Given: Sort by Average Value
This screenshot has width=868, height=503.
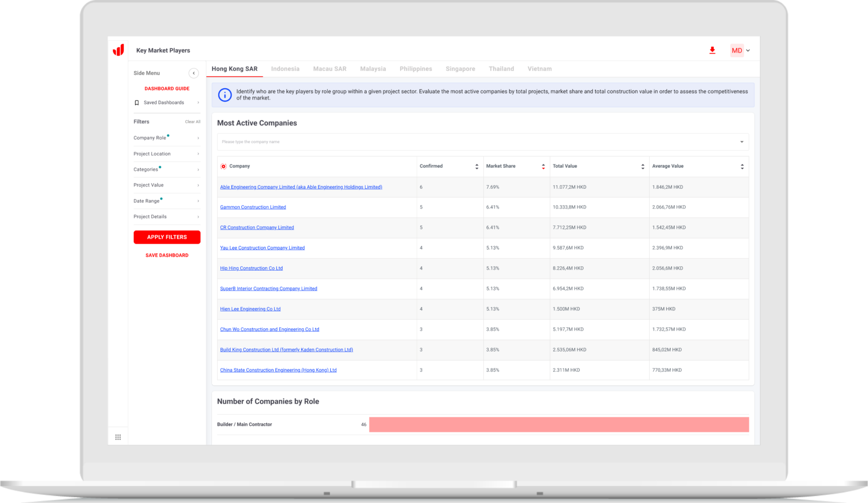Looking at the screenshot, I should [742, 166].
